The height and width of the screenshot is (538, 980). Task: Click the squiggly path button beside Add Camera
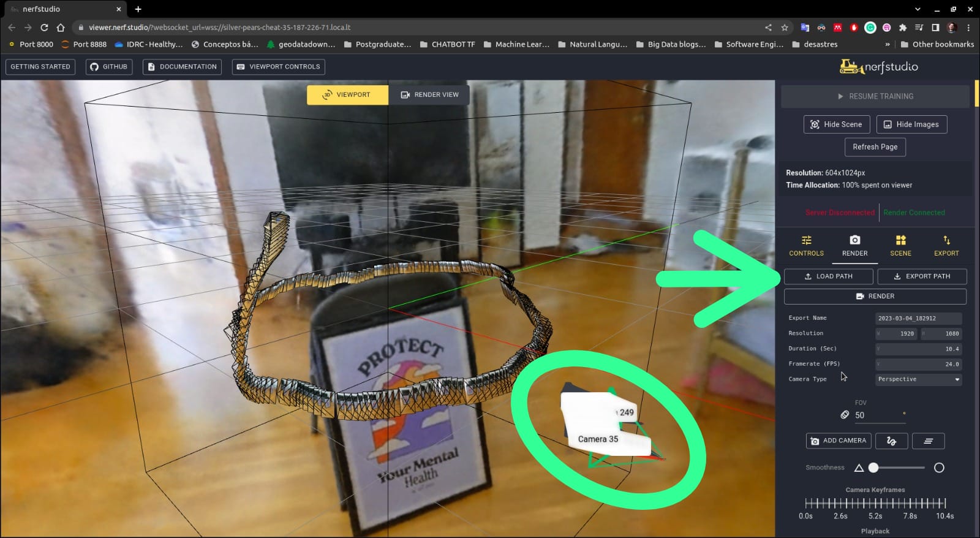[891, 441]
